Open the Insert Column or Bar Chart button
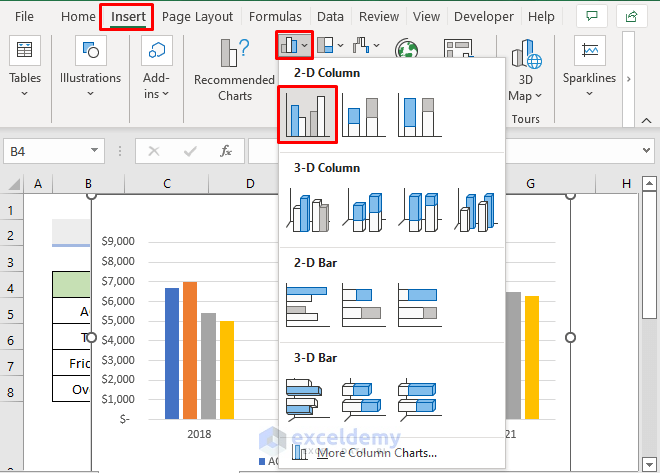Image resolution: width=660 pixels, height=473 pixels. (x=294, y=45)
